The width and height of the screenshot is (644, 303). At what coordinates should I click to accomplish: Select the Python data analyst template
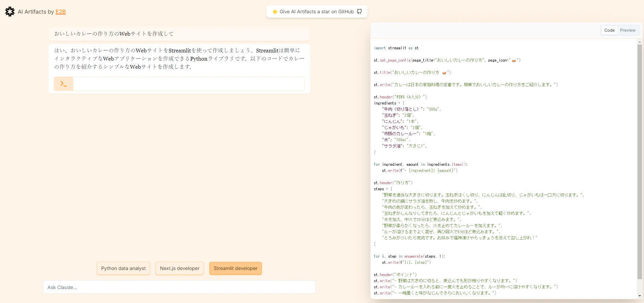(x=123, y=268)
